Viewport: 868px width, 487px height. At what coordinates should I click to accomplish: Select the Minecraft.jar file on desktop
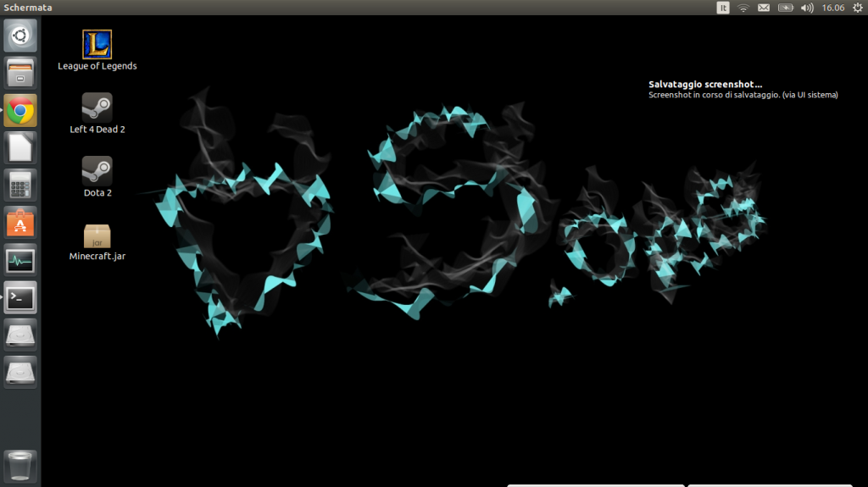click(97, 236)
